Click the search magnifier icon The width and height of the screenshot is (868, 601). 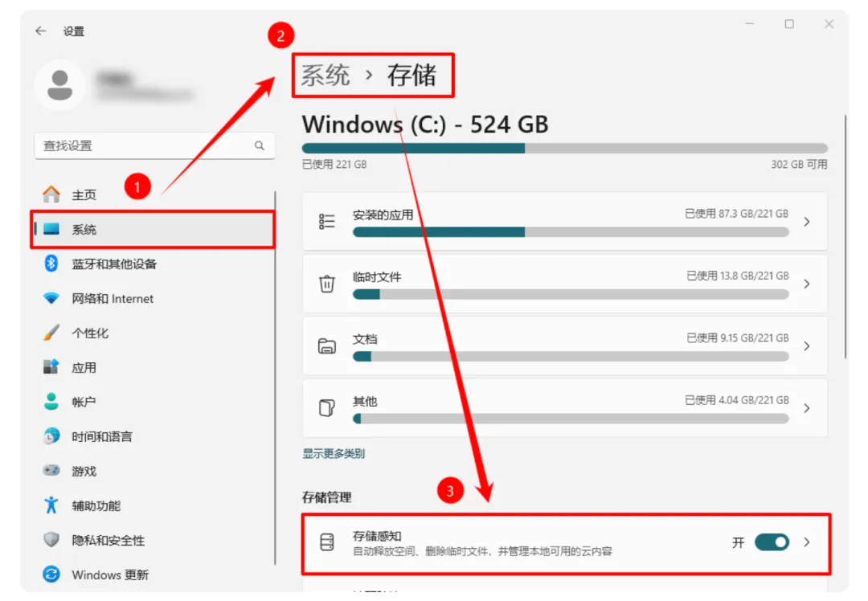pyautogui.click(x=259, y=145)
